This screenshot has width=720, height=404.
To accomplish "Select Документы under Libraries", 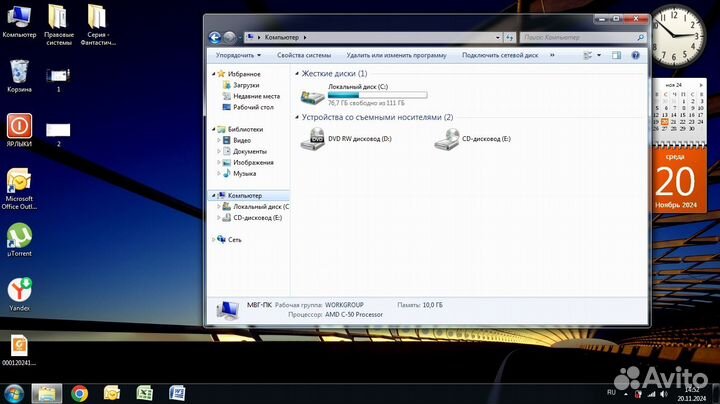I will (250, 151).
